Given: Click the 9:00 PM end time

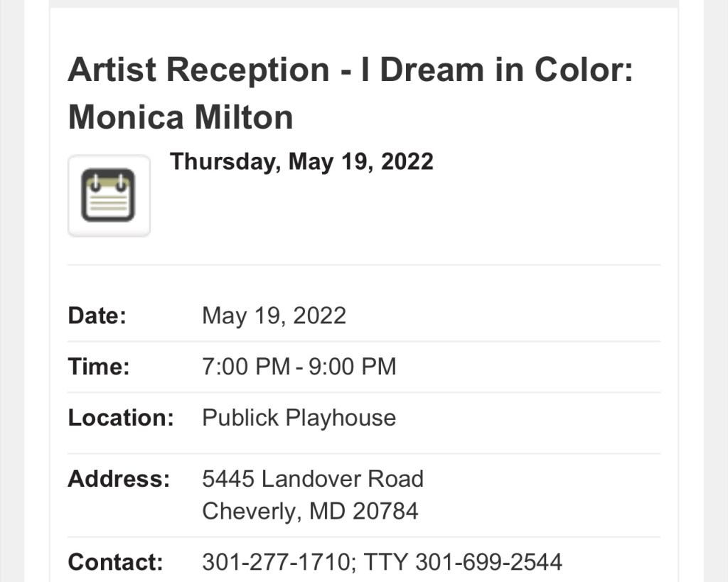Looking at the screenshot, I should point(352,367).
